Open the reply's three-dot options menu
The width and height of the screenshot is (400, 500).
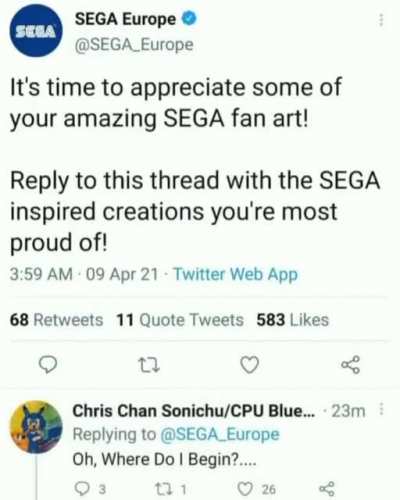(x=382, y=409)
